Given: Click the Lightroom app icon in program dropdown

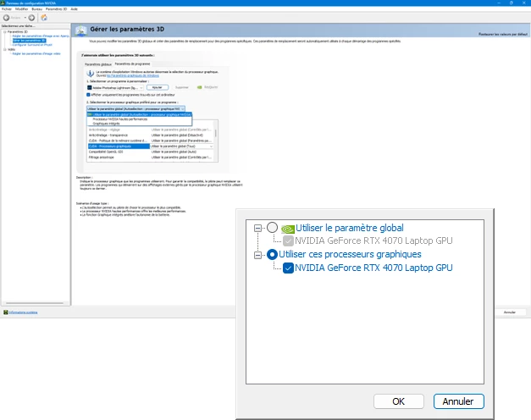Looking at the screenshot, I should pyautogui.click(x=90, y=87).
